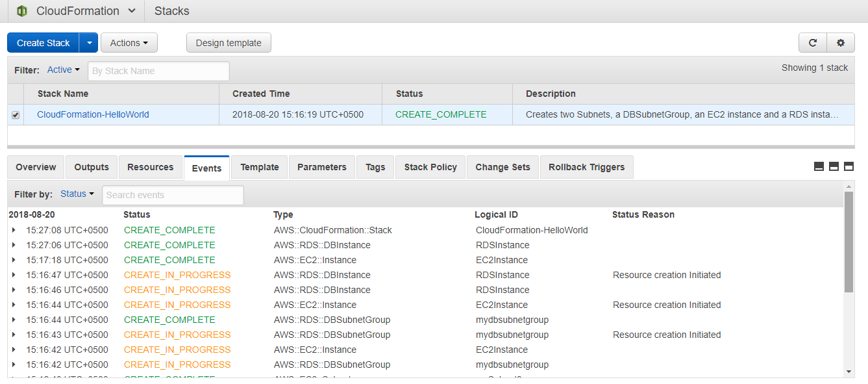Open the Actions menu
This screenshot has width=868, height=384.
(129, 42)
